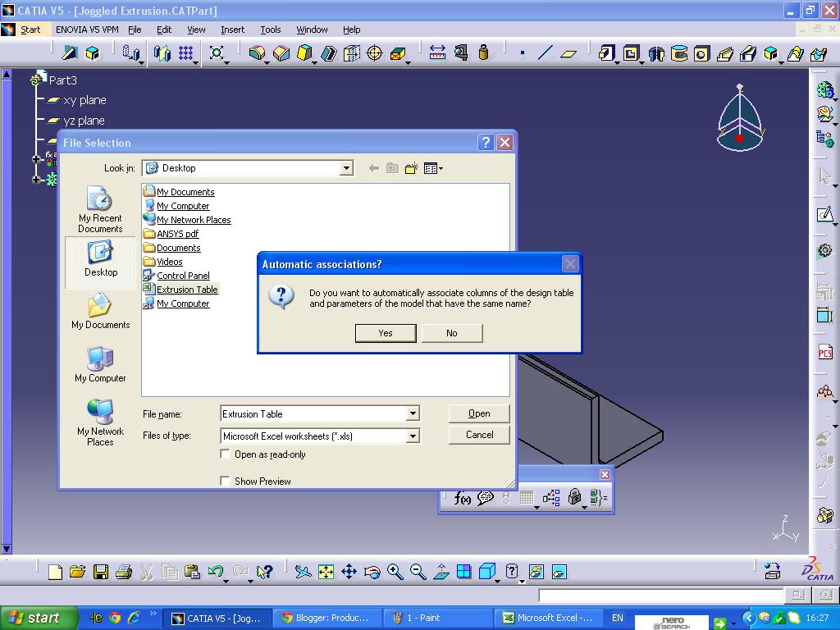
Task: Click the Paste icon
Action: [x=192, y=572]
